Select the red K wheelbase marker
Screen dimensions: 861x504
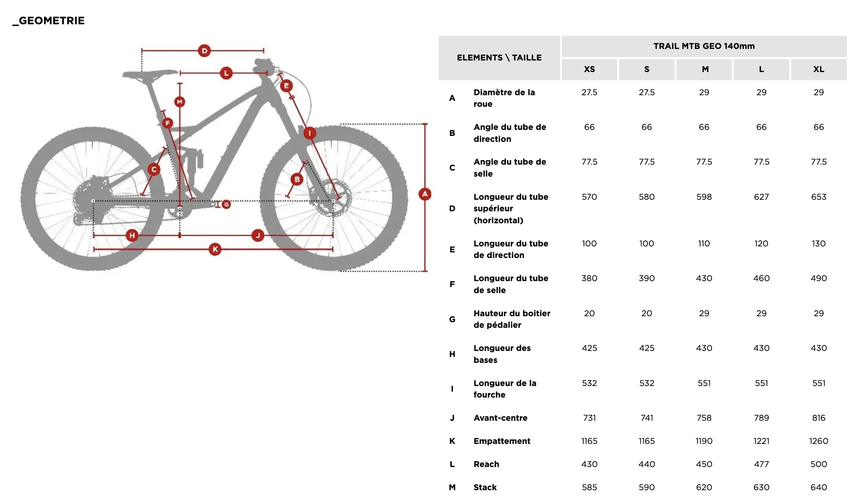pos(215,249)
